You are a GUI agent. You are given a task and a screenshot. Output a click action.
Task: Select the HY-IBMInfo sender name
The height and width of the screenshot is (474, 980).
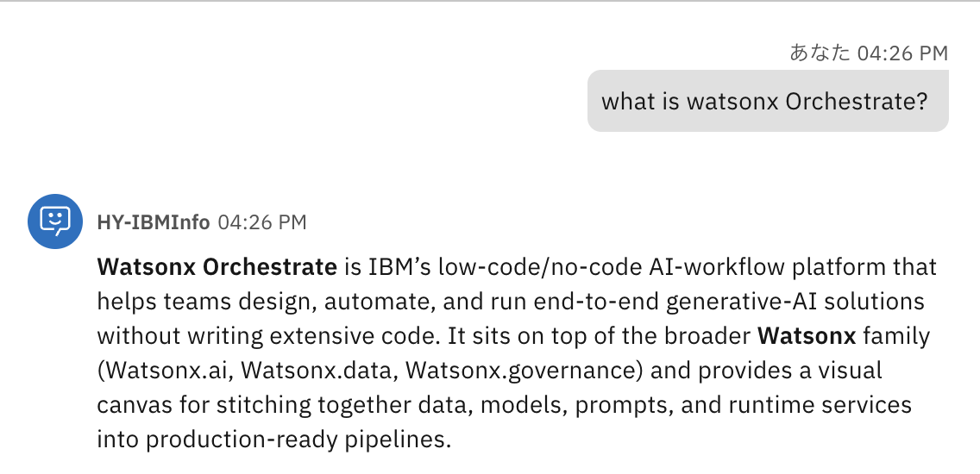pos(154,223)
